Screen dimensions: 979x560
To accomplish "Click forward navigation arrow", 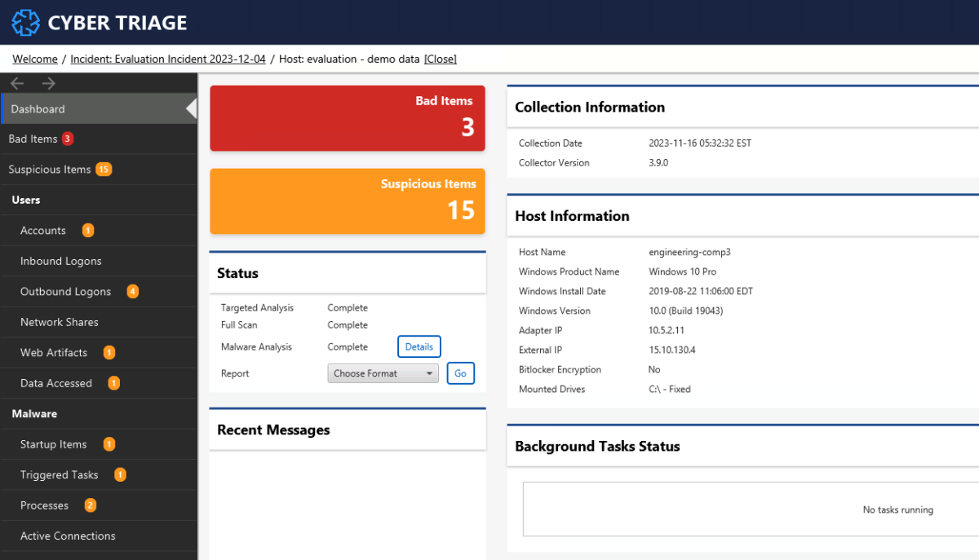I will coord(47,82).
